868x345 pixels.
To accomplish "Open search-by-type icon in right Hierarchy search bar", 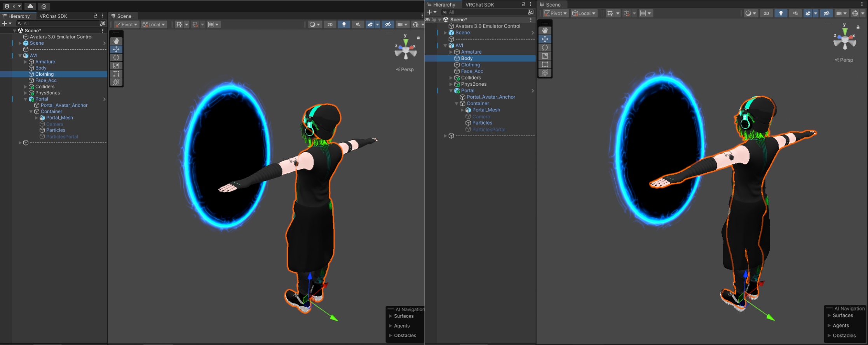I will (531, 12).
